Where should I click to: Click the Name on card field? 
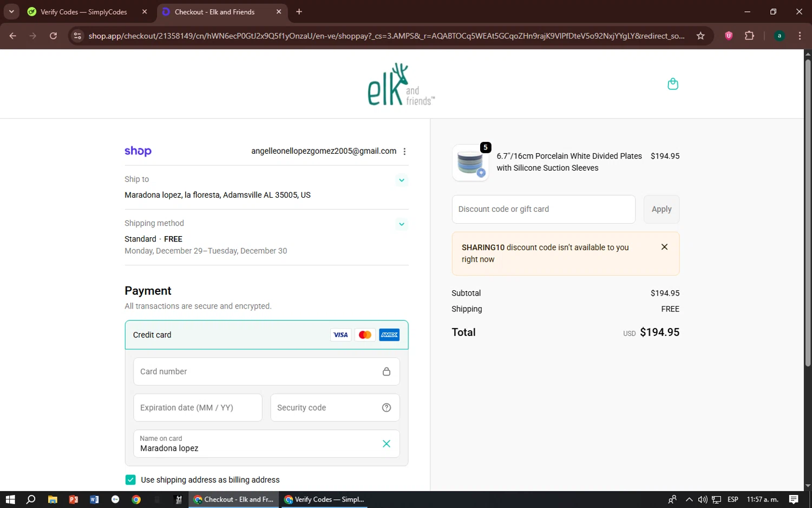click(x=266, y=444)
